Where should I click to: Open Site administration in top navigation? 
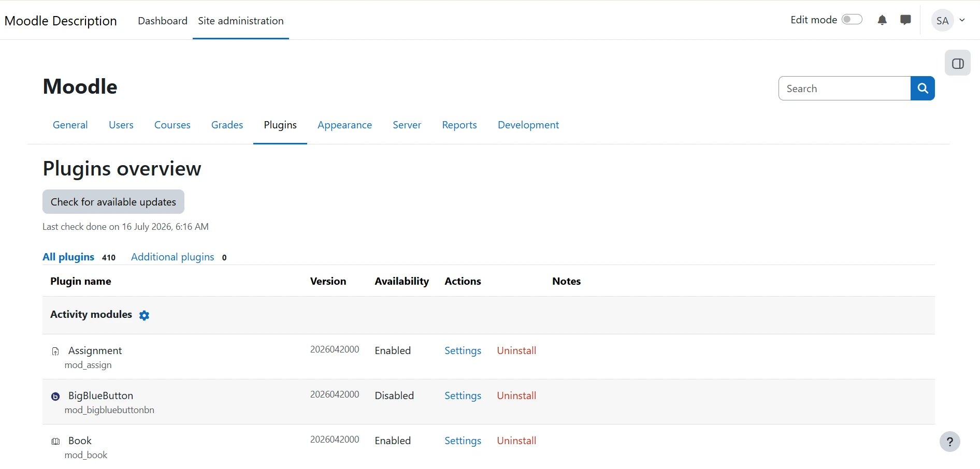pyautogui.click(x=241, y=21)
